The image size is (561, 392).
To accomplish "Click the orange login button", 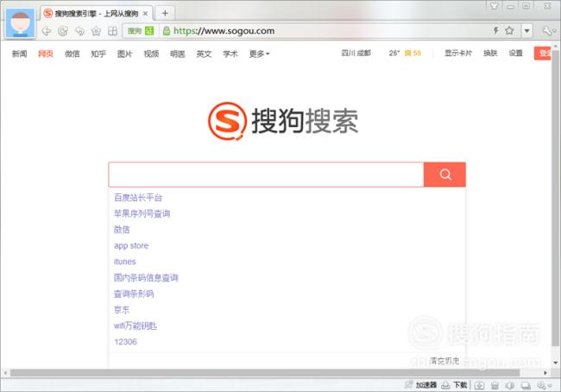I will point(542,54).
